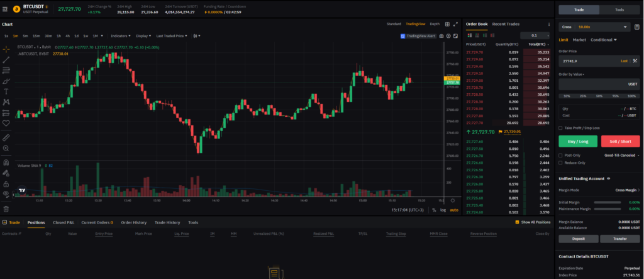Open chart settings circular icon
The width and height of the screenshot is (644, 279).
coord(448,36)
